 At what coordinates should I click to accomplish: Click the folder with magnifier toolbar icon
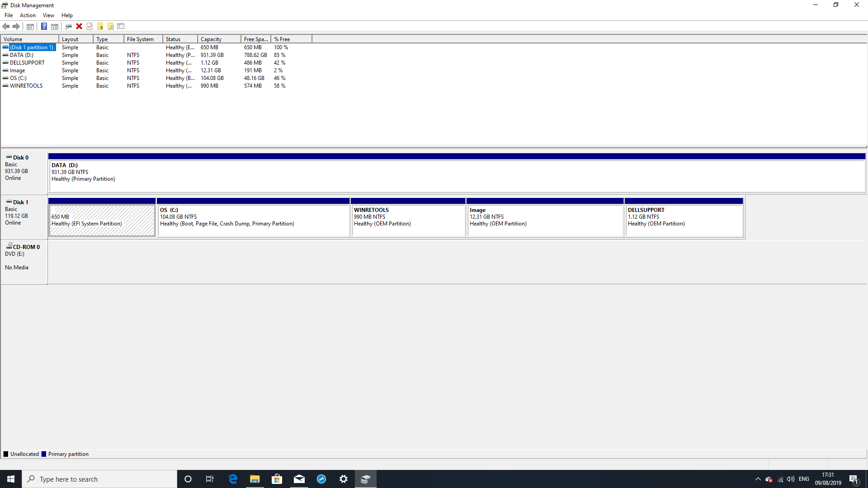point(111,26)
